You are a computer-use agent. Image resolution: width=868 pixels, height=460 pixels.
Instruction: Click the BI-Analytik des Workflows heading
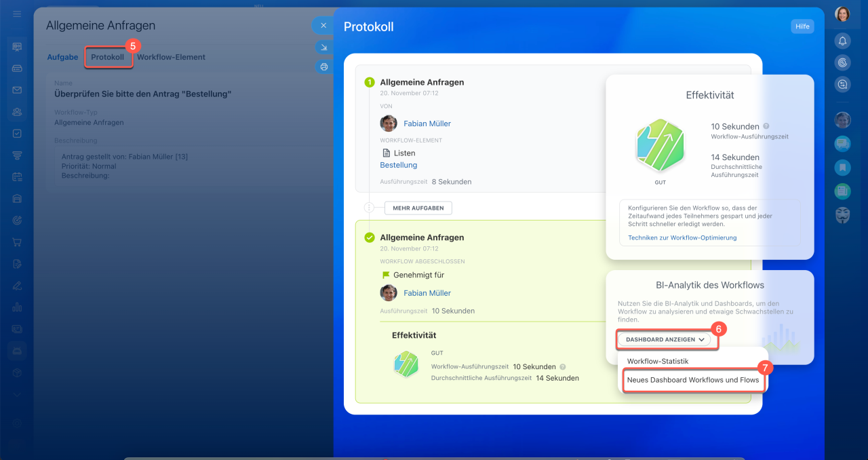click(x=710, y=285)
